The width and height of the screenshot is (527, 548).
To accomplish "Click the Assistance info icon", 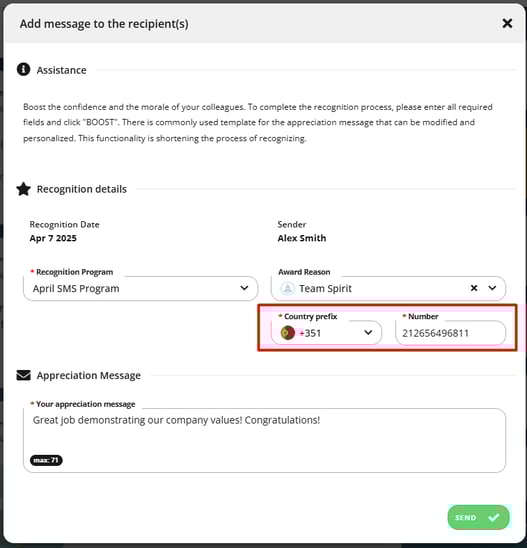I will click(23, 69).
